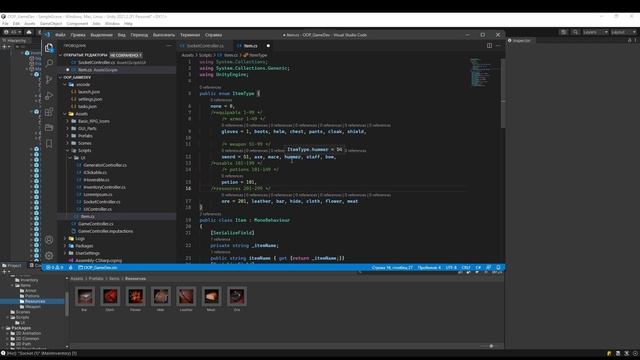Open the Source Control view

tap(49, 80)
